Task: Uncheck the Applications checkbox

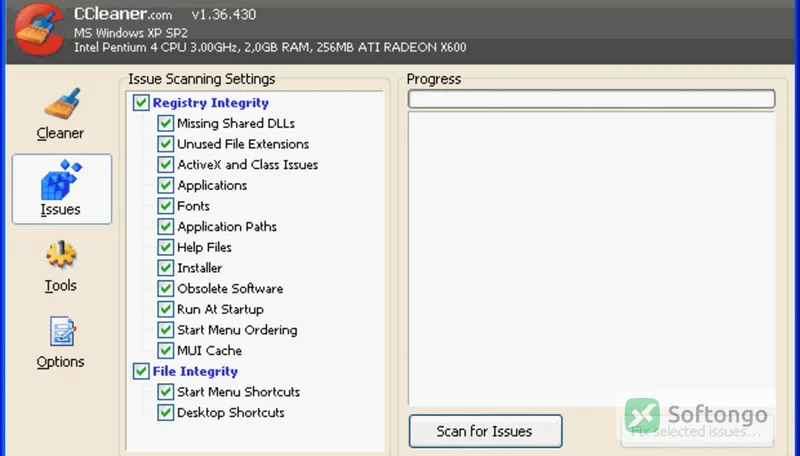Action: [165, 185]
